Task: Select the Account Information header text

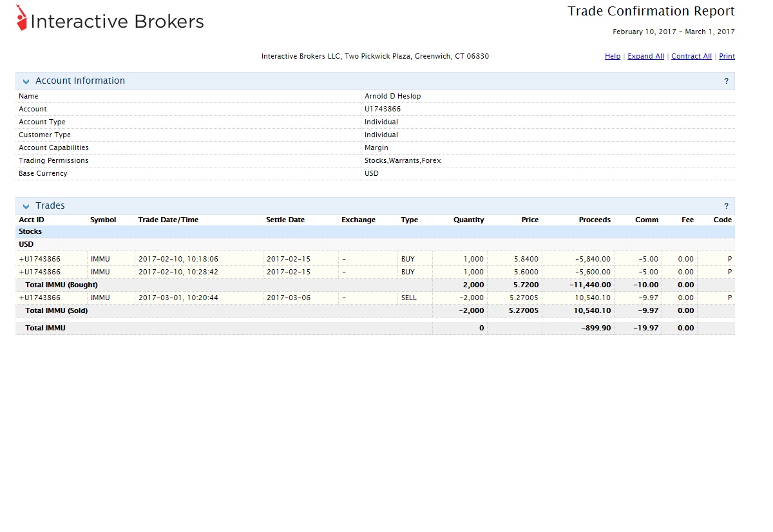Action: (x=81, y=81)
